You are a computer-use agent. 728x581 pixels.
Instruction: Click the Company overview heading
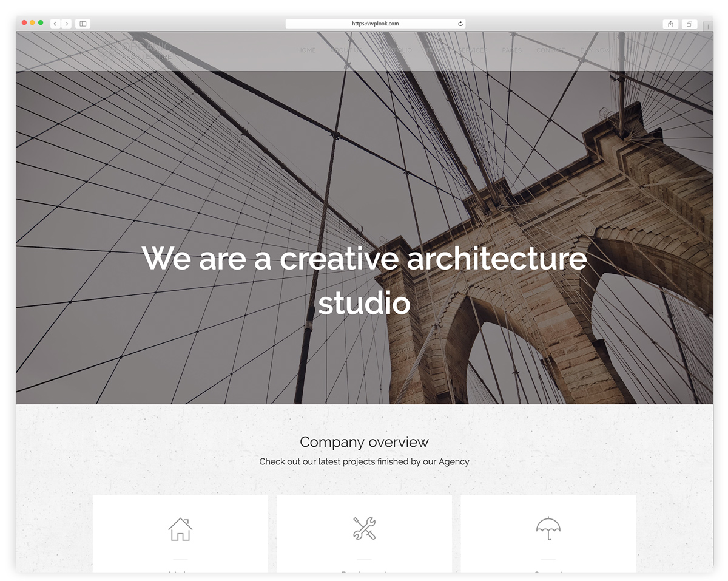pos(364,442)
